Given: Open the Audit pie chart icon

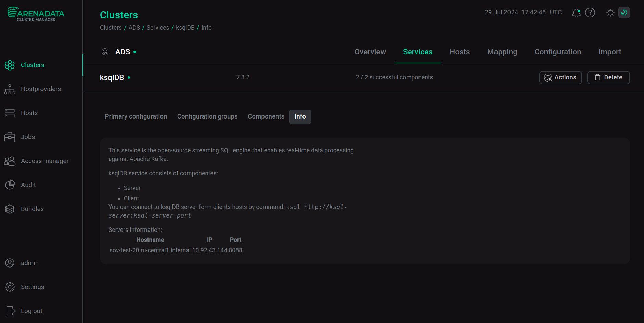Looking at the screenshot, I should click(10, 185).
